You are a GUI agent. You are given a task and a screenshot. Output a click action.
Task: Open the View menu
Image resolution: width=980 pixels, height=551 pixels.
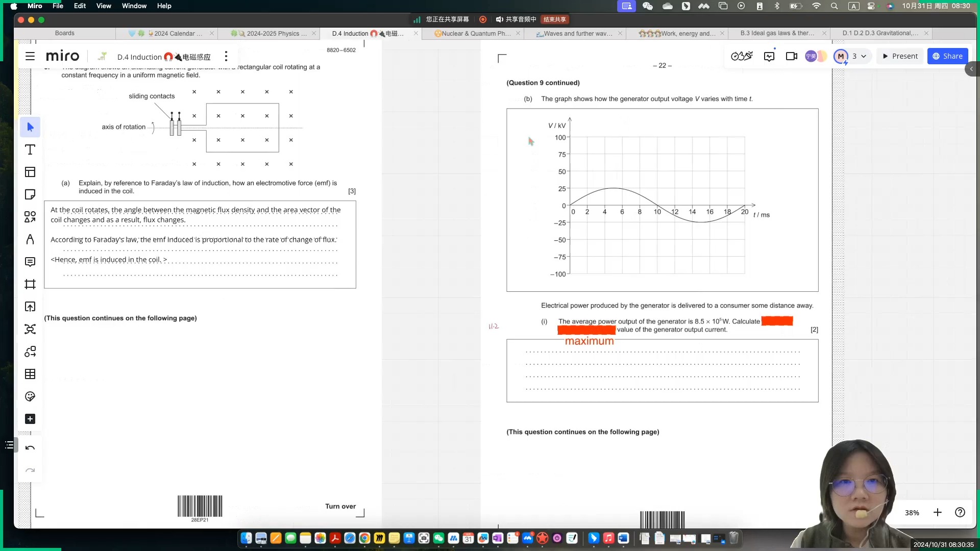point(104,6)
